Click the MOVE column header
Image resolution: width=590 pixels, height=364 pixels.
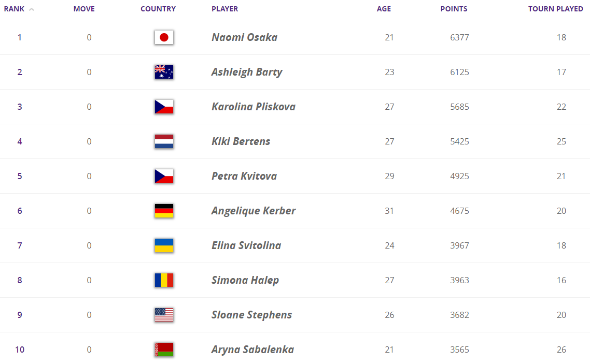84,9
